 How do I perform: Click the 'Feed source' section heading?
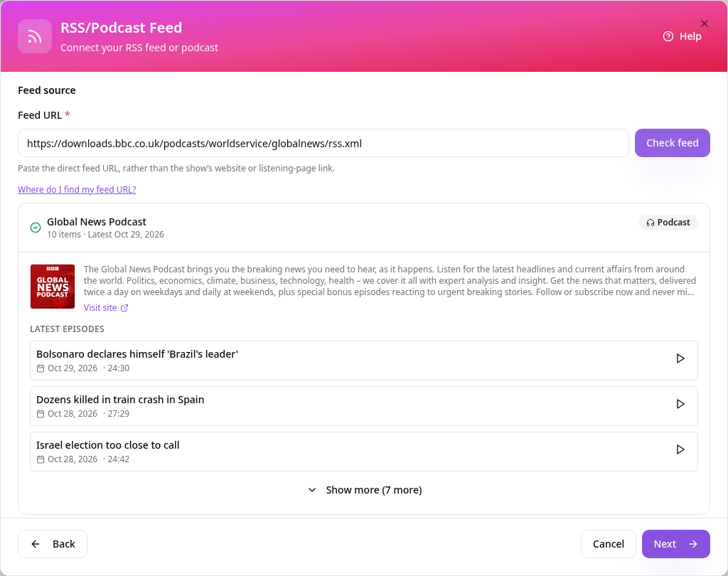(47, 90)
